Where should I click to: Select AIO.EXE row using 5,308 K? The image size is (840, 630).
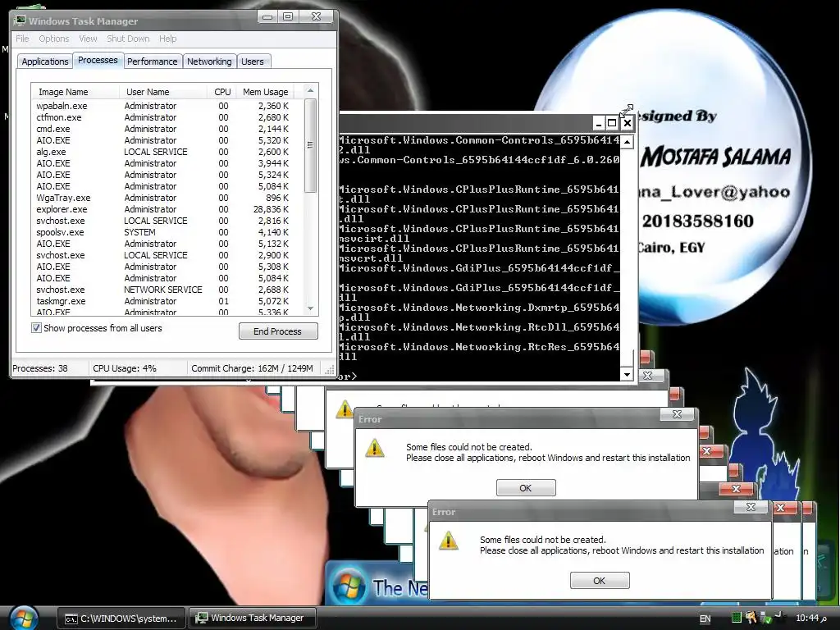click(167, 267)
